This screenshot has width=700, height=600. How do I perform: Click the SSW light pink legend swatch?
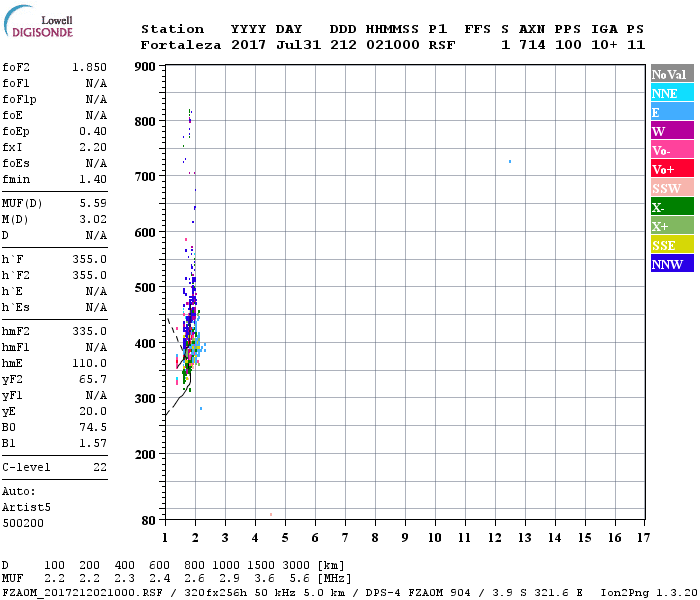(x=672, y=188)
